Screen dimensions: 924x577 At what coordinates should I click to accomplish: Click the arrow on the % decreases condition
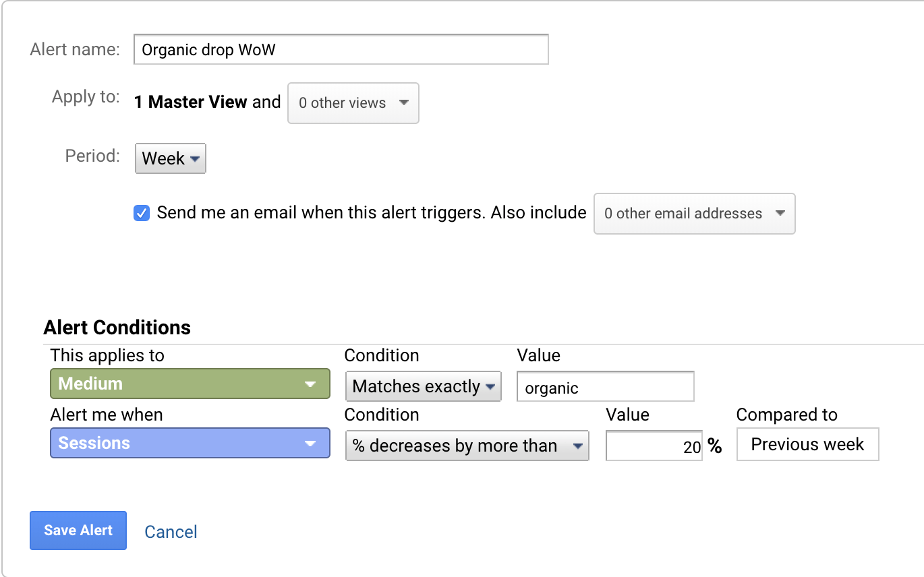coord(577,446)
